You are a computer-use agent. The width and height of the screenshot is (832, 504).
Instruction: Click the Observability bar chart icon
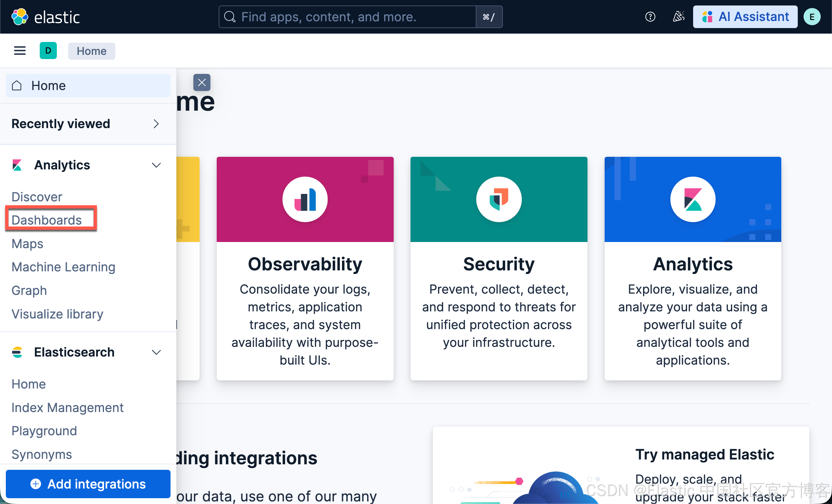[305, 199]
